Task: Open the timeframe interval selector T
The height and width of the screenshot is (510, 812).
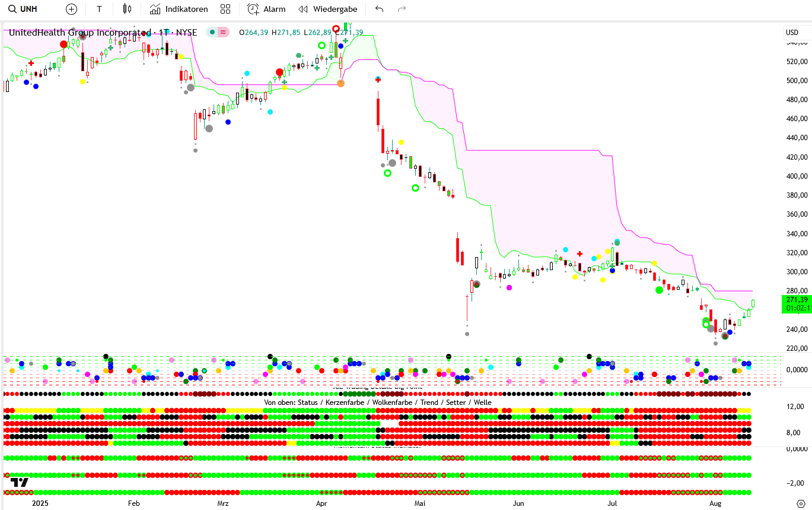Action: coord(99,9)
